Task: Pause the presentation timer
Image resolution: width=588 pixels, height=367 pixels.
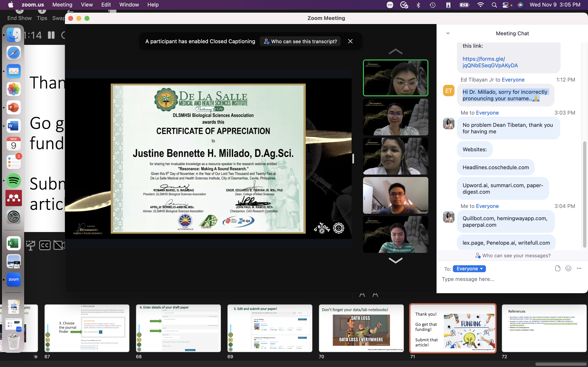Action: 51,35
